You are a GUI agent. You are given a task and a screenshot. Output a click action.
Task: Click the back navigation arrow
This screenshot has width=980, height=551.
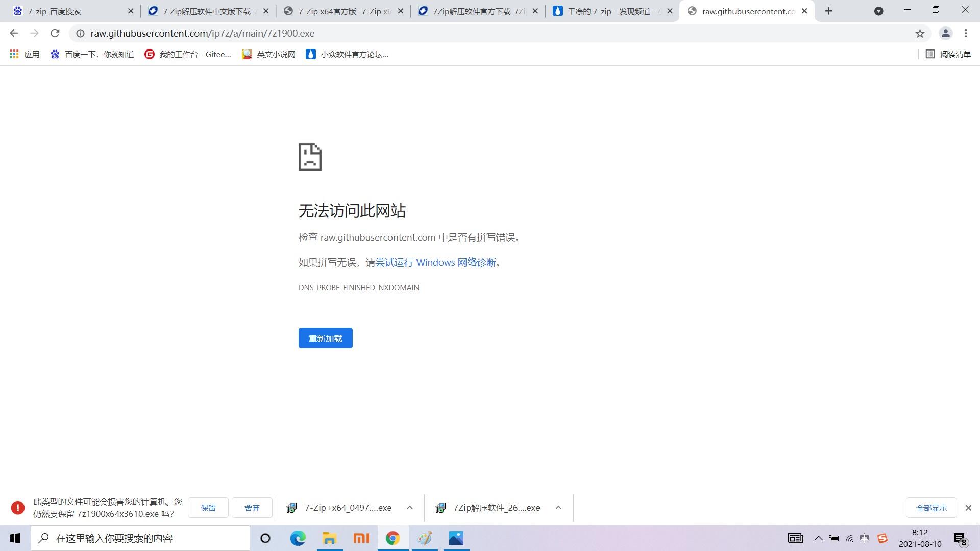(x=14, y=33)
